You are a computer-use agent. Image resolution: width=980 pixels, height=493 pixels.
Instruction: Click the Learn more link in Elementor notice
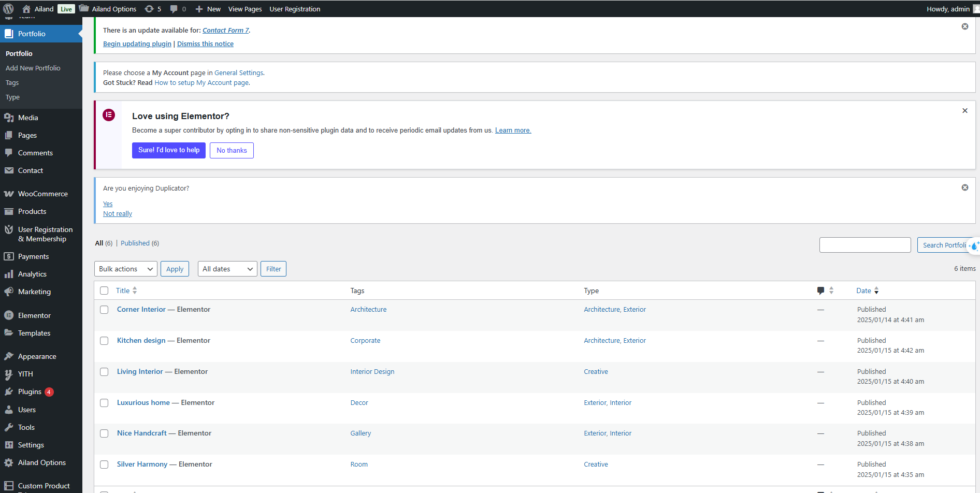[x=513, y=130]
